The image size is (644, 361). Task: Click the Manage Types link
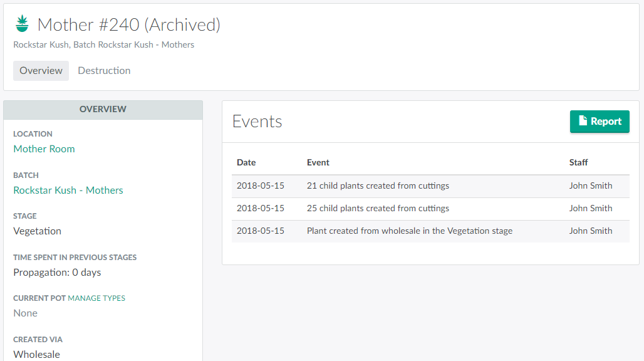(x=96, y=298)
